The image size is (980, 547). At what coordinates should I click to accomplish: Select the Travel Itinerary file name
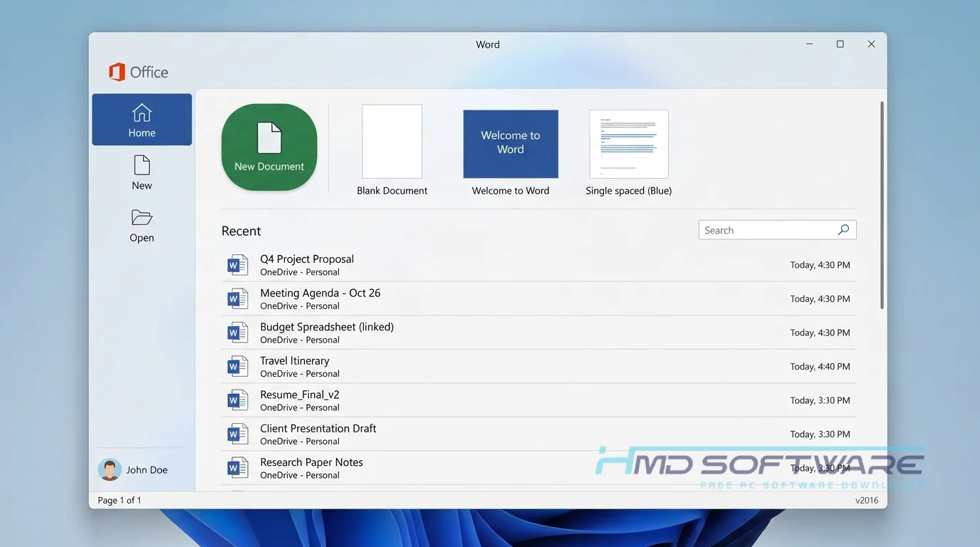[295, 360]
